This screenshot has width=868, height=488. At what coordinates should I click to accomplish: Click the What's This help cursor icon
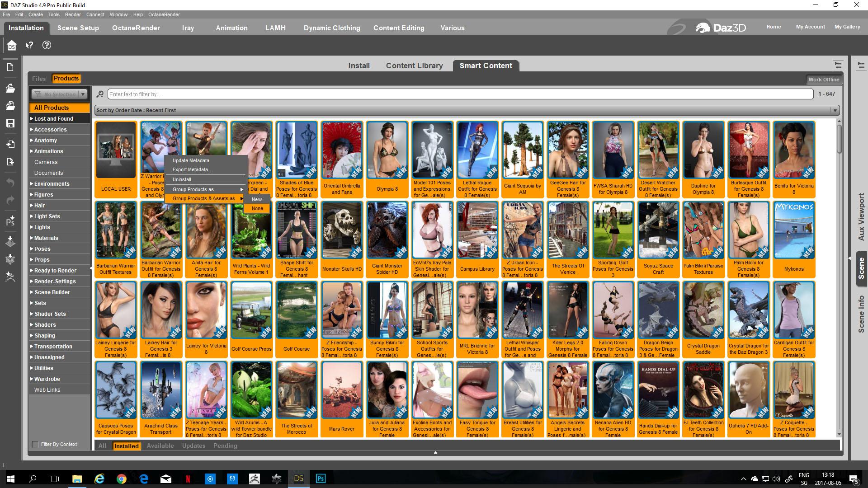point(29,45)
